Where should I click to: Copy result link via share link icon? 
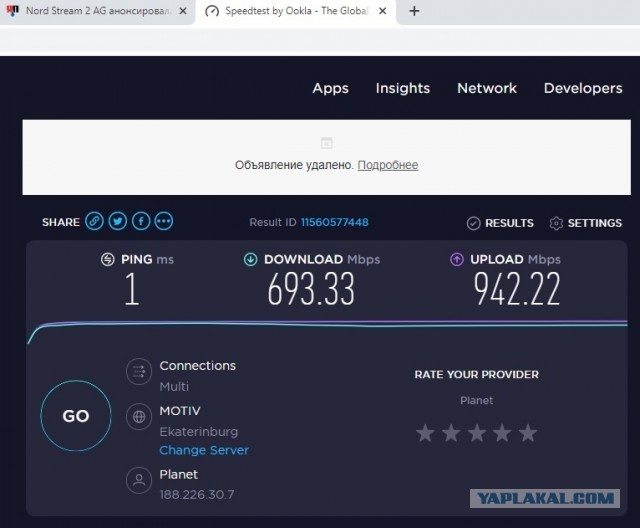coord(94,221)
